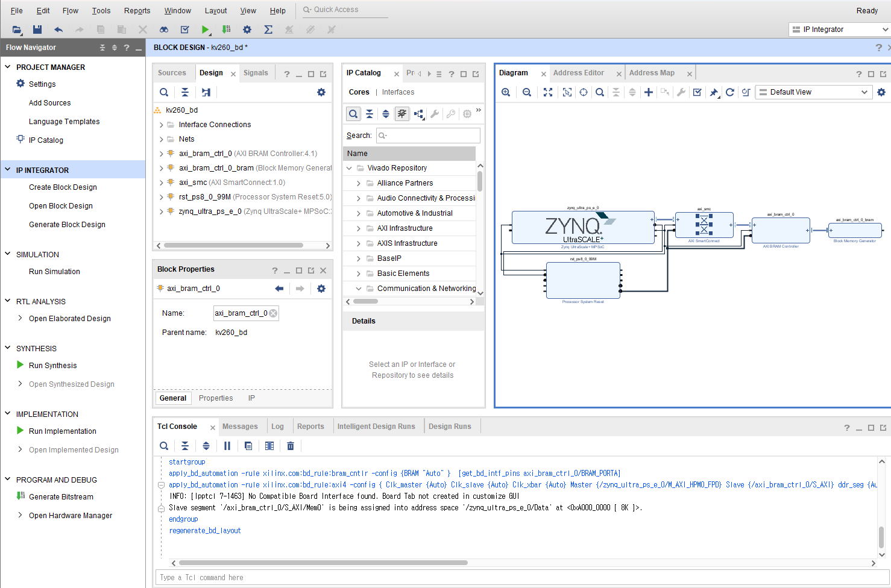
Task: Collapse the Communication & Networking category
Action: tap(359, 289)
